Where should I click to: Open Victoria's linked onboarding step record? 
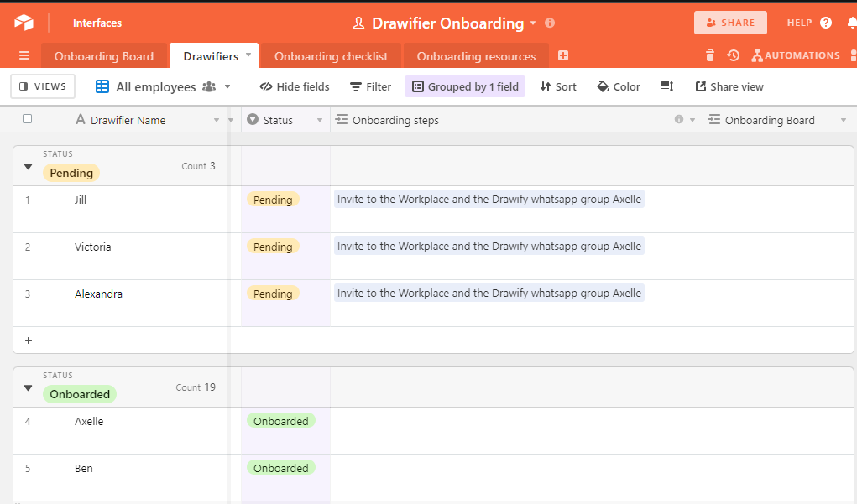point(489,247)
